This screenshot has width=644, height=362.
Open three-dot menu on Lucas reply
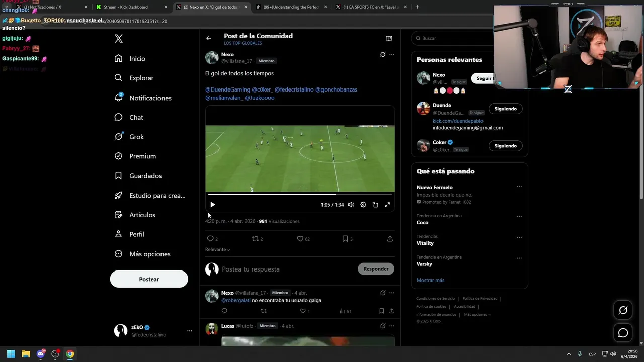392,326
